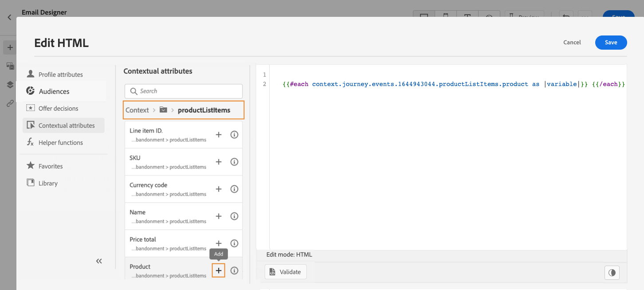Open the Offer decisions section
Image resolution: width=644 pixels, height=290 pixels.
point(58,108)
